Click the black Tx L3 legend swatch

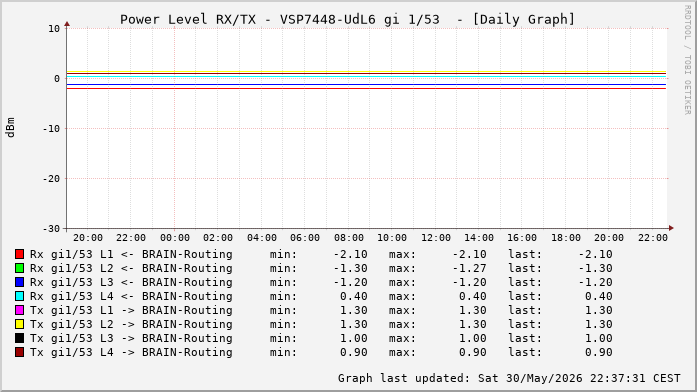pyautogui.click(x=19, y=338)
